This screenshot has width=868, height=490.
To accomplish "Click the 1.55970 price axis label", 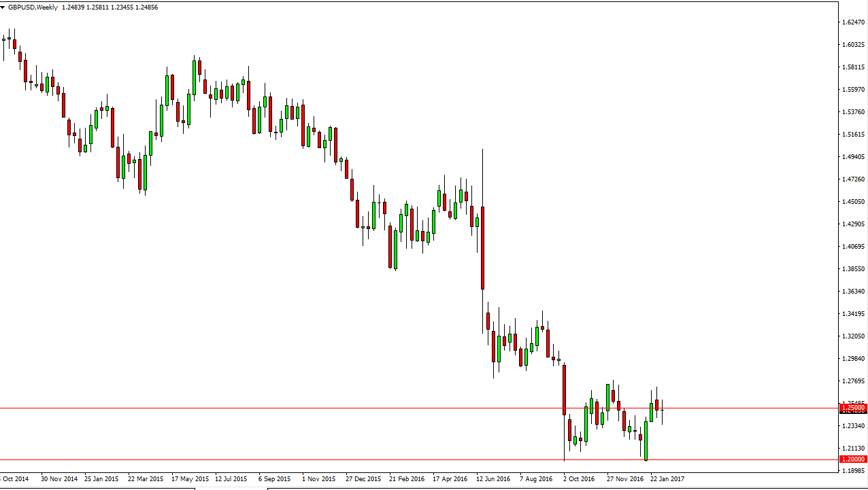I will pyautogui.click(x=853, y=90).
